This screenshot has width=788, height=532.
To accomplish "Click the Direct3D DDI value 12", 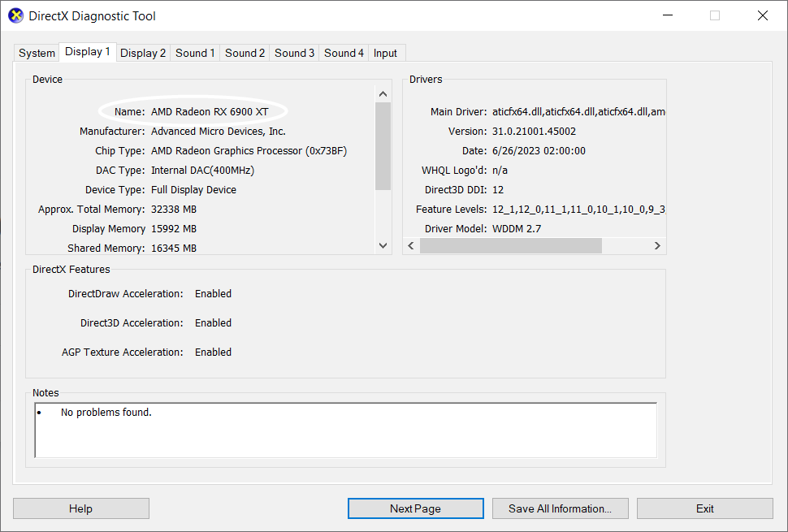I will pos(497,190).
